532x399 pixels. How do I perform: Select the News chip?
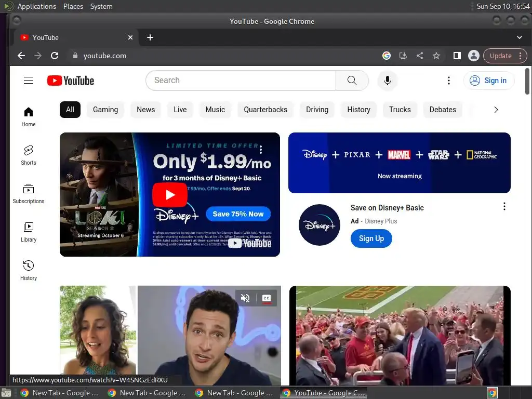(146, 110)
